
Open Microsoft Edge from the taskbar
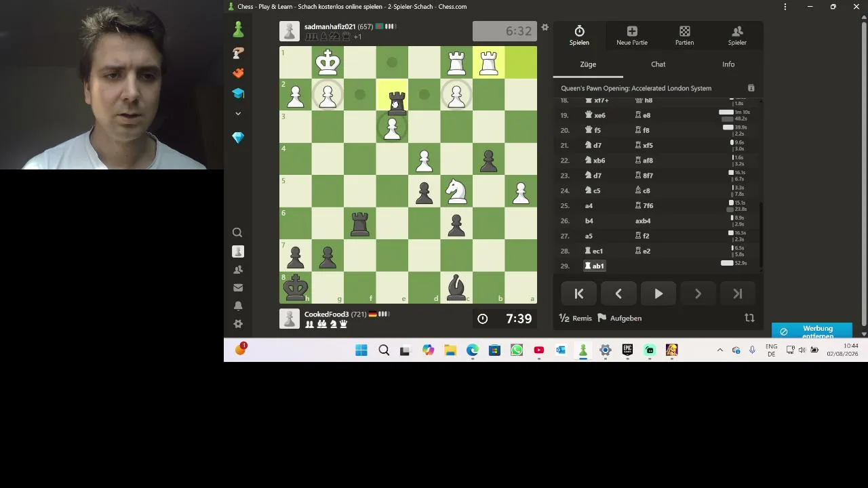click(x=473, y=350)
